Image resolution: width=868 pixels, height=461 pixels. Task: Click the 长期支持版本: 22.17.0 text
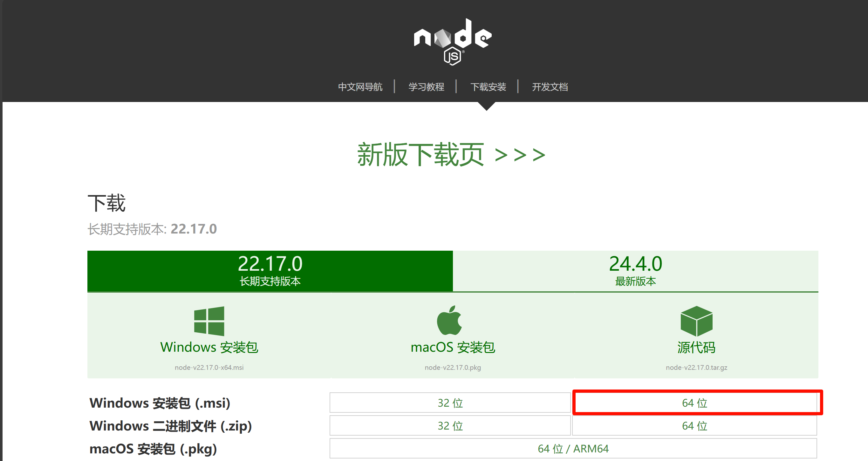pyautogui.click(x=152, y=229)
